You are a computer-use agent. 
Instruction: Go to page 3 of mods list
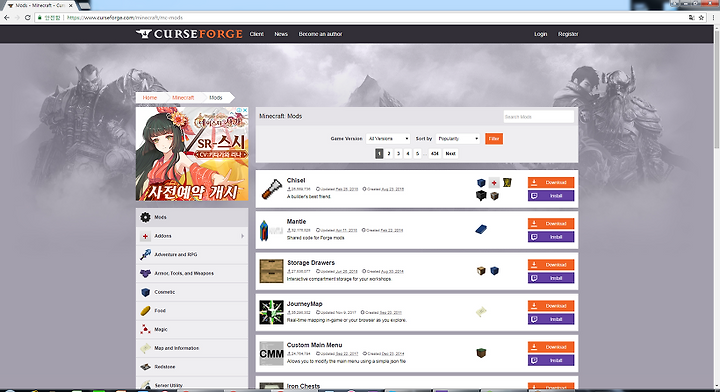coord(398,154)
